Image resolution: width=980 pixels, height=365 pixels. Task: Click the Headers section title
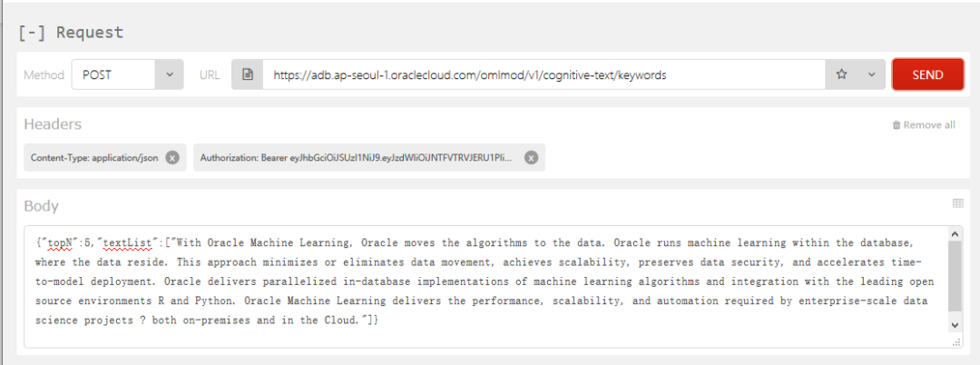[x=53, y=124]
